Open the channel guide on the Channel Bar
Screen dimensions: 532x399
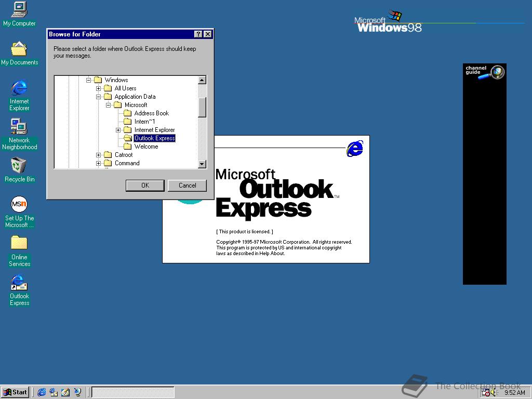(x=485, y=72)
